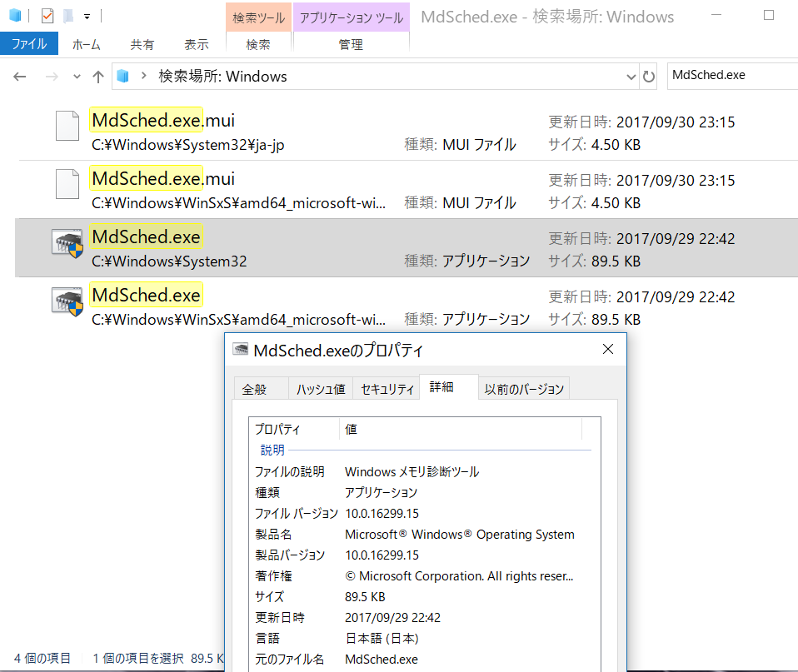This screenshot has width=798, height=672.
Task: Click the New Folder quick access icon
Action: click(68, 16)
